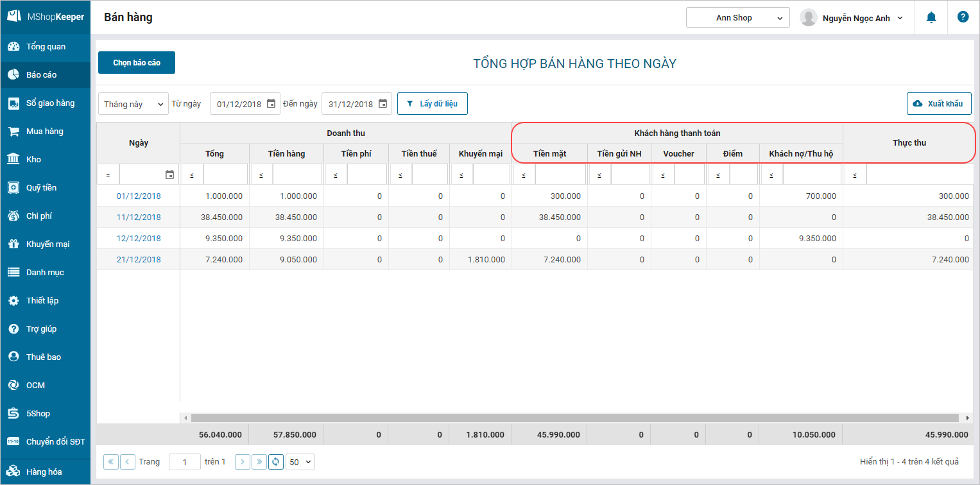Open the calendar icon in Đến ngày field
Screen dimensions: 980x485
[x=383, y=104]
